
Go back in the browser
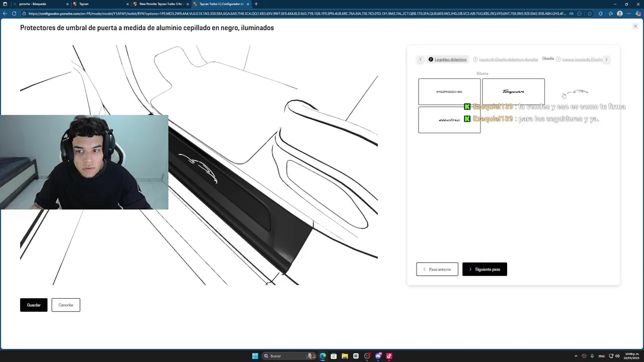(5, 14)
